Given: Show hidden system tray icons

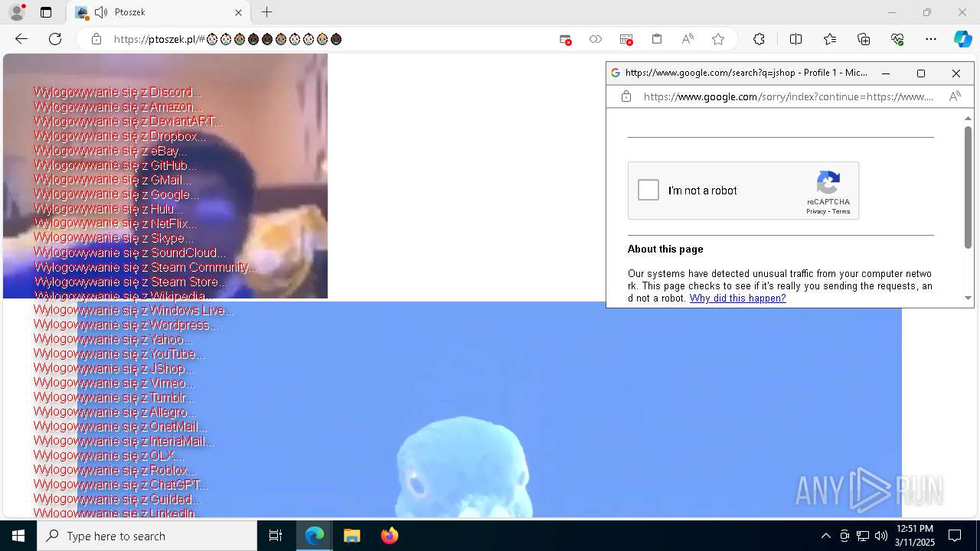Looking at the screenshot, I should coord(825,536).
